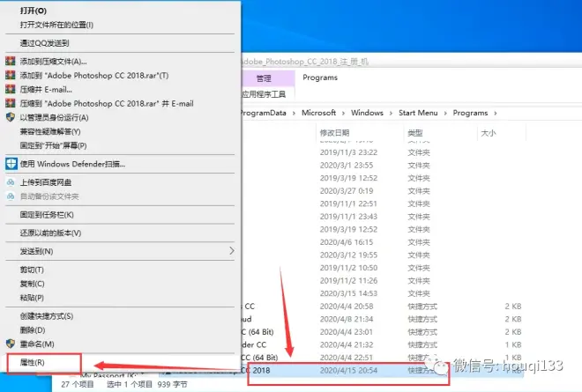582x392 pixels.
Task: Select the folder row dated 2020/3/27 0:19
Action: click(x=383, y=190)
